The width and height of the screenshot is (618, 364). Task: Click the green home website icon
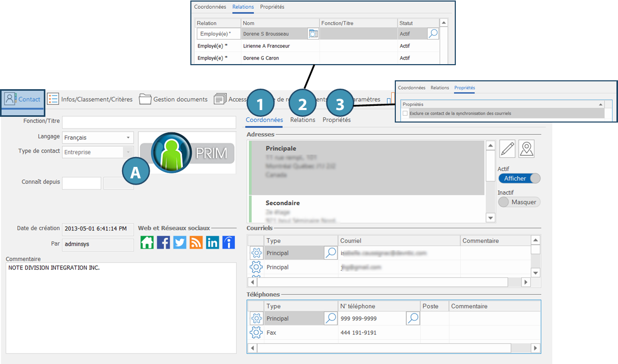147,242
